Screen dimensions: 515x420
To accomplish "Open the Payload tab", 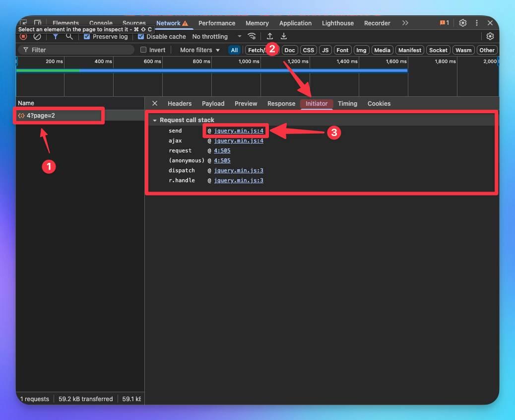I will pos(213,104).
